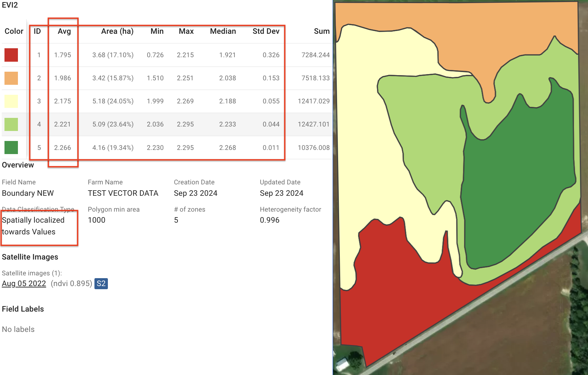
Task: Select the light green zone 4 swatch
Action: pyautogui.click(x=11, y=124)
